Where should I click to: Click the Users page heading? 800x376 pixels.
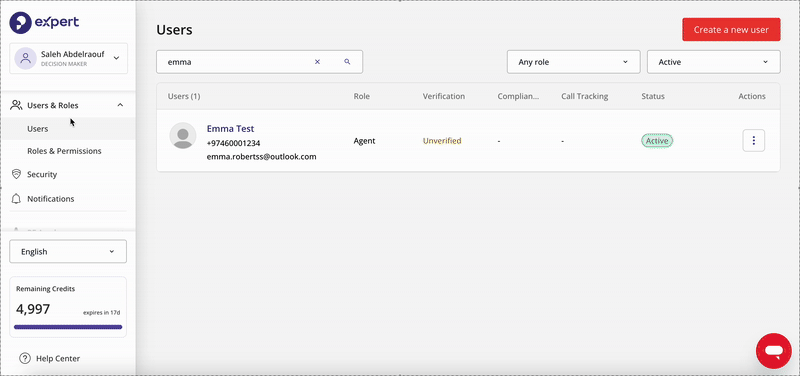[174, 30]
